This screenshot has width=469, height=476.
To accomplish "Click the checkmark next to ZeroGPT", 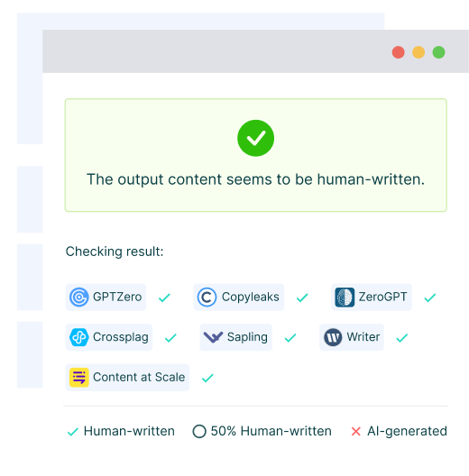I will tap(430, 297).
